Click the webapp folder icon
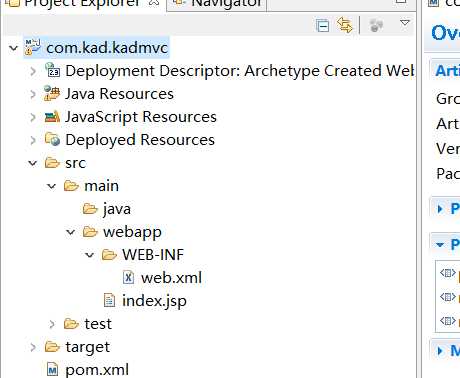The height and width of the screenshot is (378, 460). tap(90, 232)
